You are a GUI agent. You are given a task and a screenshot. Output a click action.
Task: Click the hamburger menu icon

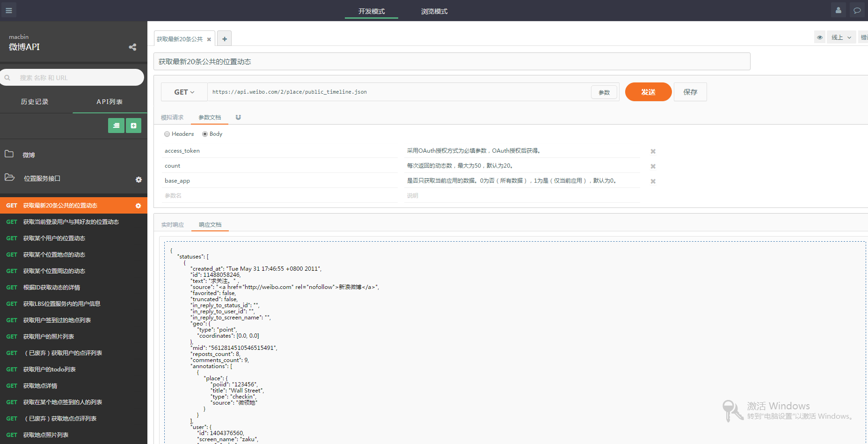(x=8, y=10)
